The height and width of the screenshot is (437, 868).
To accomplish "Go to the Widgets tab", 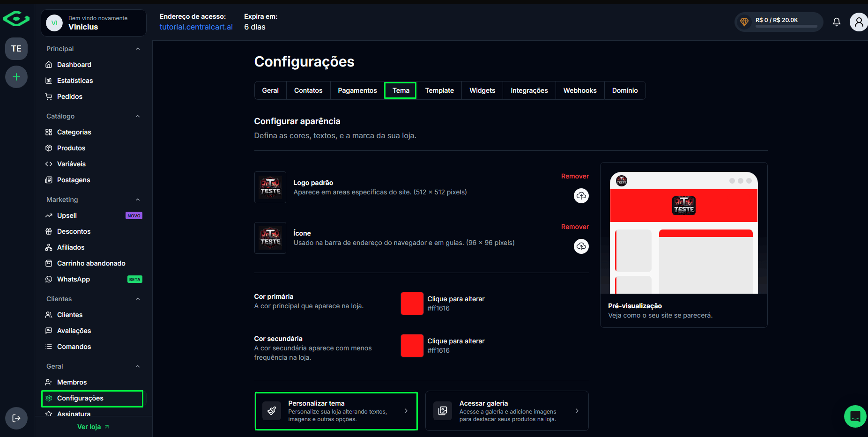I will (x=482, y=90).
